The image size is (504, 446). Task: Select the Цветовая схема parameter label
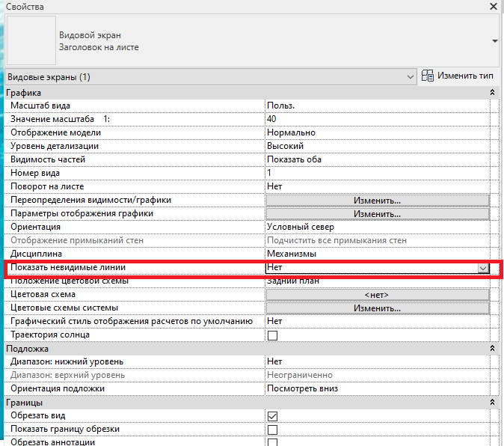[43, 294]
